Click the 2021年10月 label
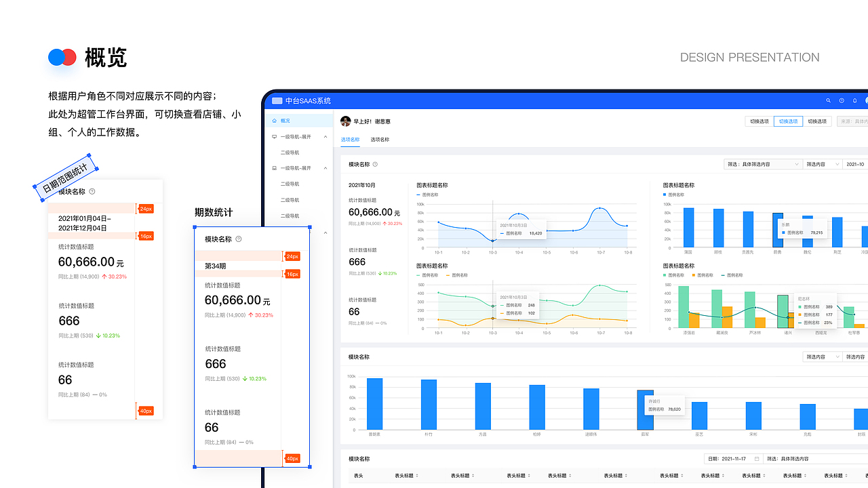 [x=362, y=185]
